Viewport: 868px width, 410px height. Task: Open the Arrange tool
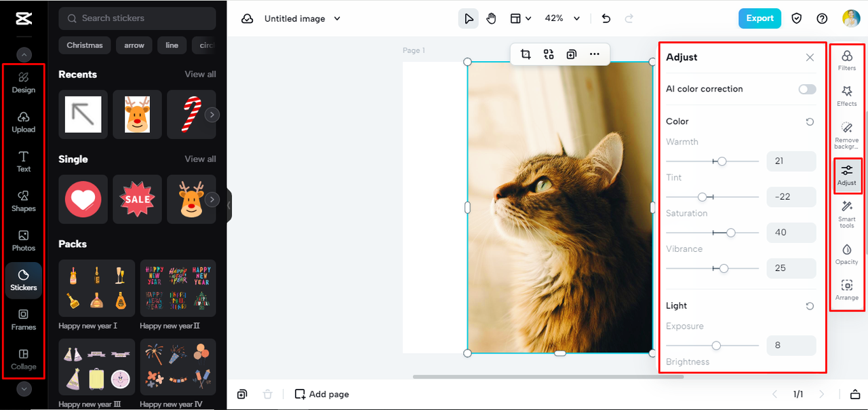847,290
